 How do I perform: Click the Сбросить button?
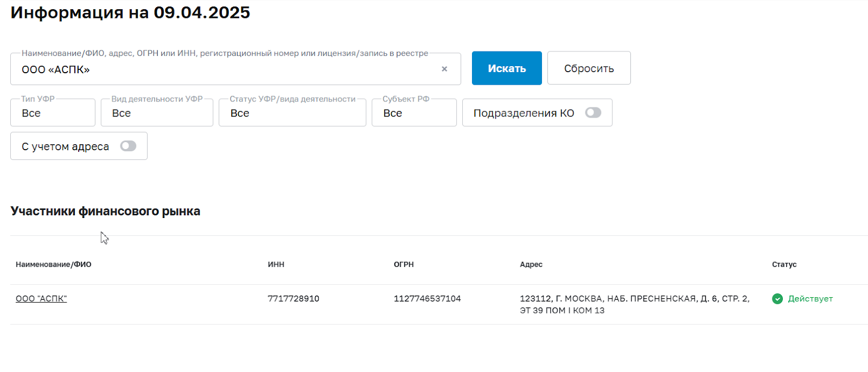(x=589, y=68)
